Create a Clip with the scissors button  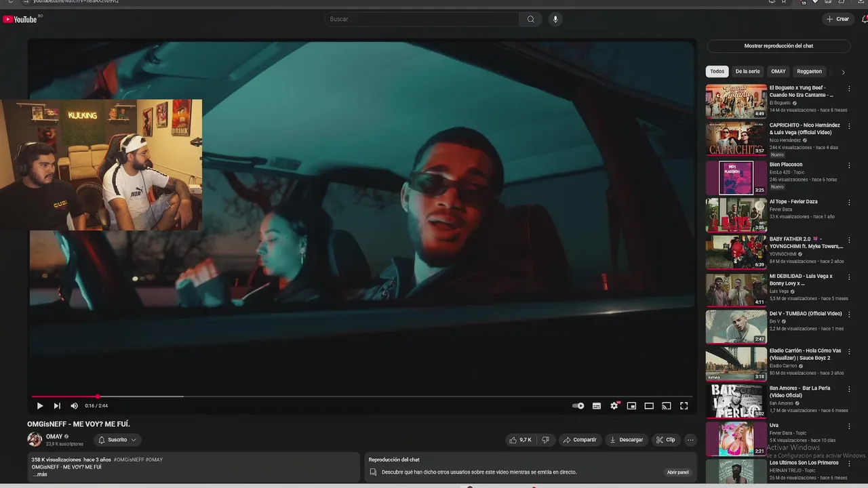[666, 440]
